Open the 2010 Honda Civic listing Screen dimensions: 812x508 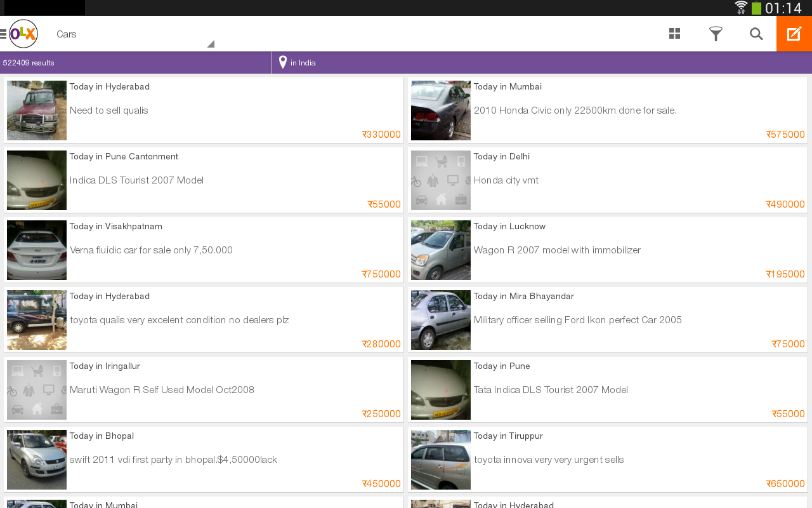608,110
